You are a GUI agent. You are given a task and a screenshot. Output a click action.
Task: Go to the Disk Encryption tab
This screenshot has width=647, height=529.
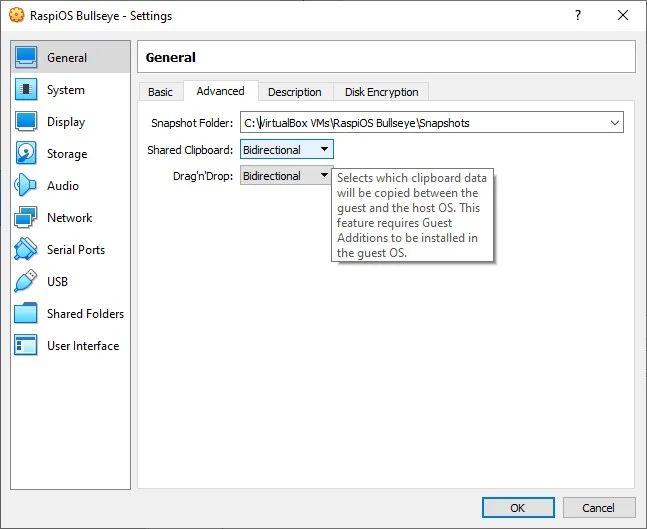(381, 92)
